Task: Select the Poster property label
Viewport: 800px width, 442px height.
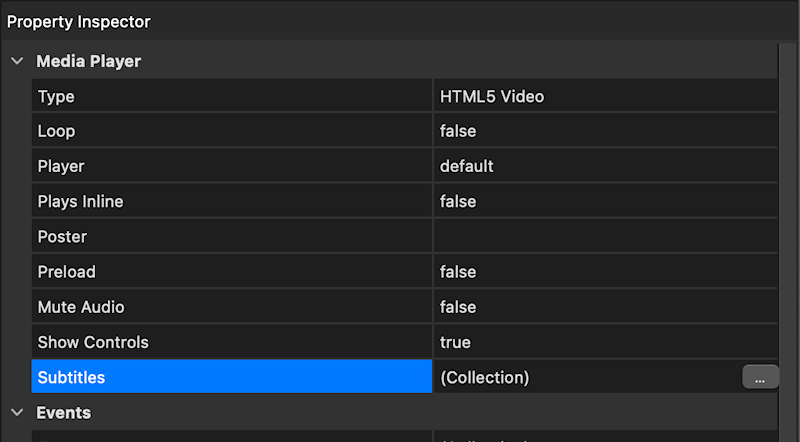Action: pyautogui.click(x=62, y=237)
